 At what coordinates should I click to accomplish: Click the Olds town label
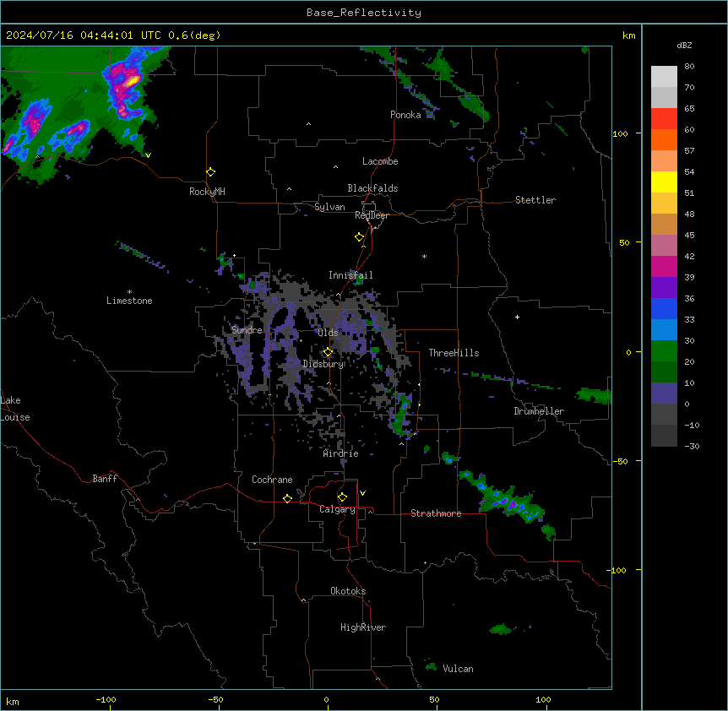point(328,333)
